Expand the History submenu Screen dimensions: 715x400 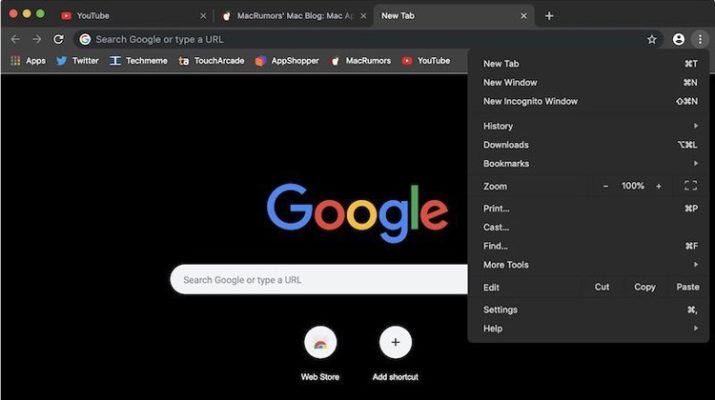pos(591,126)
